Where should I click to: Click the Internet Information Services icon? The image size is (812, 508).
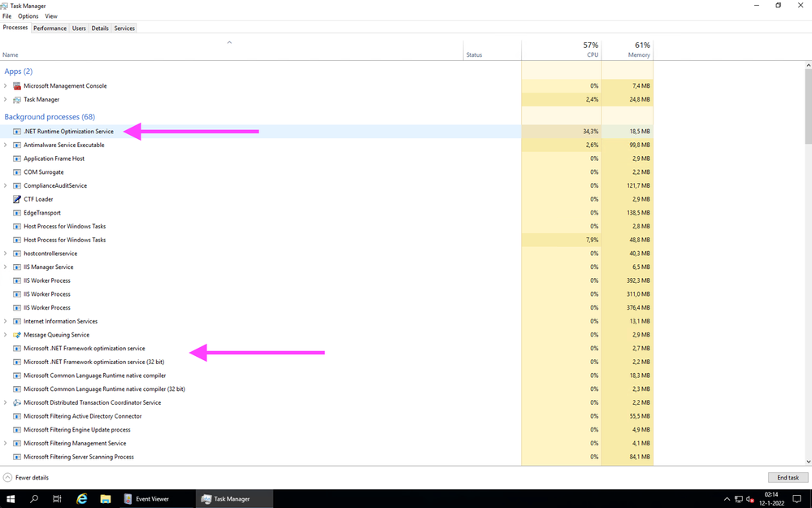pos(17,321)
